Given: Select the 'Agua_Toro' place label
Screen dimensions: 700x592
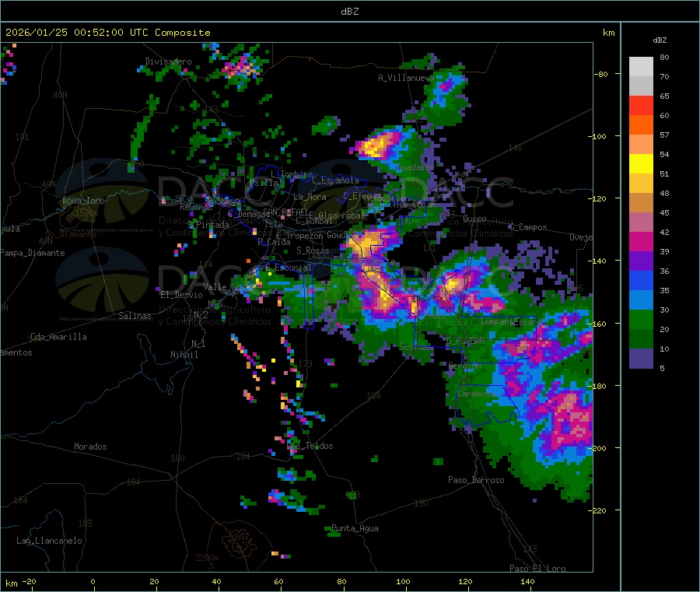Looking at the screenshot, I should coord(83,201).
